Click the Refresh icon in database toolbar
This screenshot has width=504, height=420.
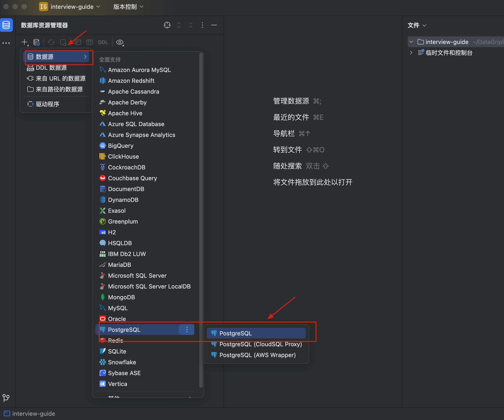click(x=51, y=42)
